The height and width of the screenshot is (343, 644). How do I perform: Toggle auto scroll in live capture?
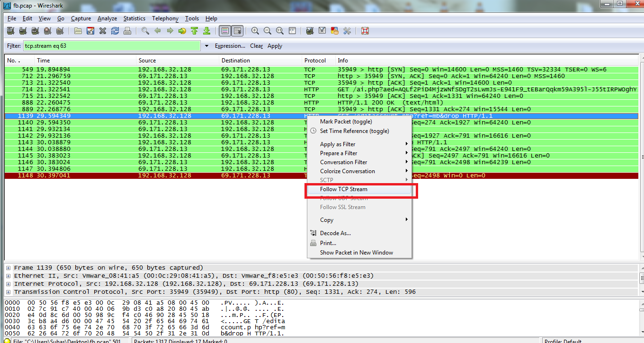point(237,31)
